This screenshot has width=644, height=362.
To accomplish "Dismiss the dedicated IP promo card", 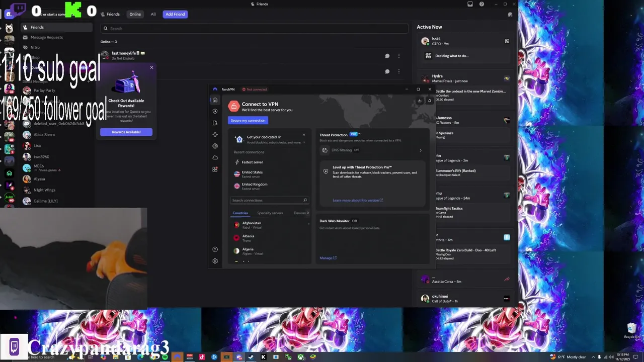I will click(304, 135).
